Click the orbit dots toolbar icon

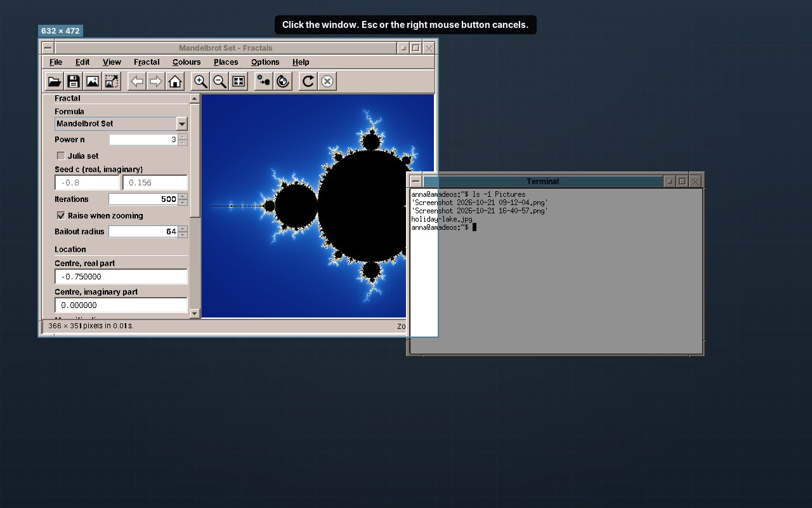click(264, 81)
